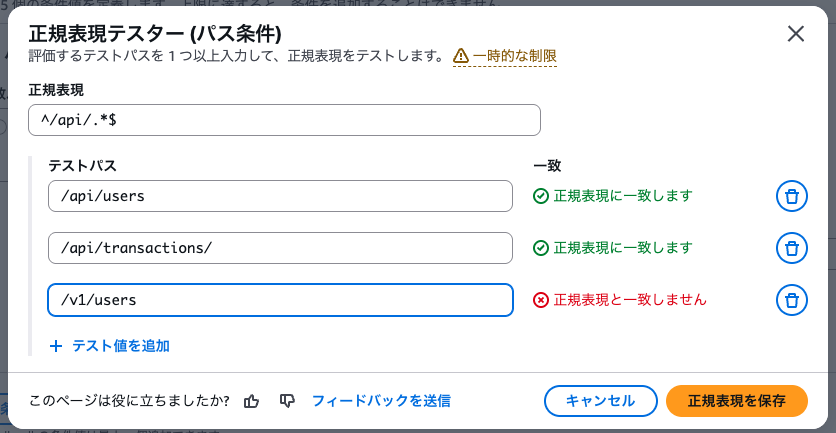Screen dimensions: 836x433
Task: Click the /api/transactions/ test path field
Action: [x=280, y=248]
